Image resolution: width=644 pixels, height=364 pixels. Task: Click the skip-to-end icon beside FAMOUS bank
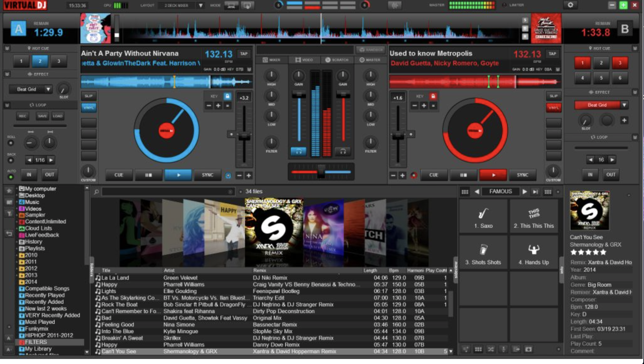coord(535,191)
